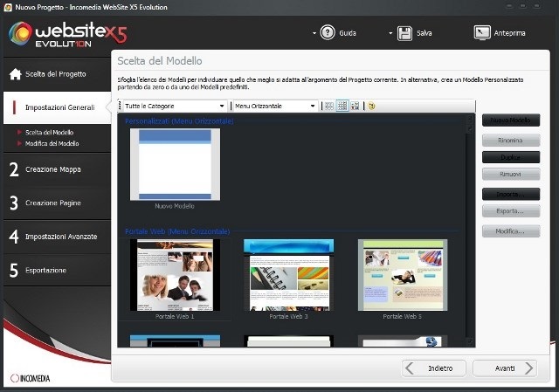This screenshot has height=392, width=559.
Task: Select Impostazioni Generali step
Action: coord(57,107)
